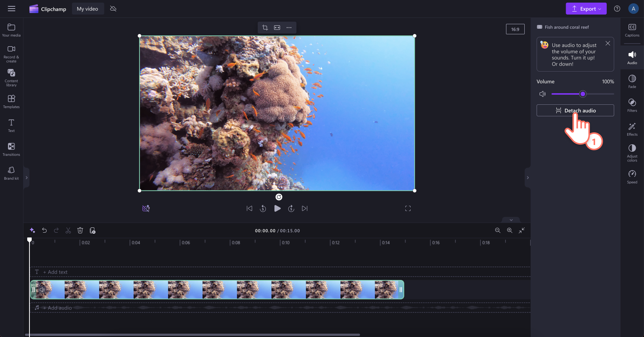Skip to end of video
This screenshot has height=337, width=644.
point(305,208)
